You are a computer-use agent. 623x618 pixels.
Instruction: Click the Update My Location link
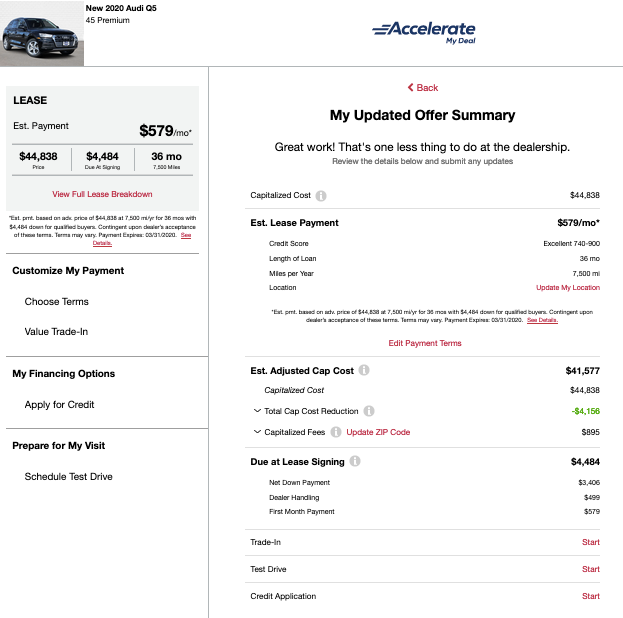[x=567, y=288]
